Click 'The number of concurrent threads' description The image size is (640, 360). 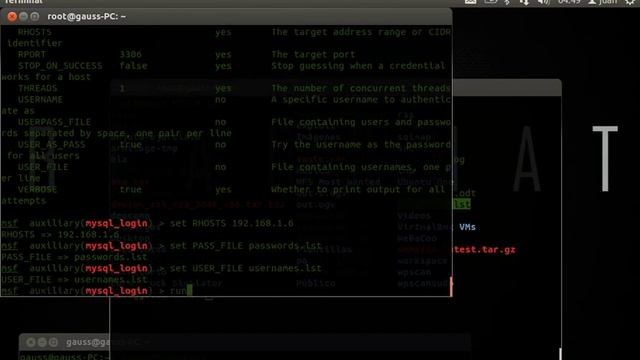click(x=361, y=88)
